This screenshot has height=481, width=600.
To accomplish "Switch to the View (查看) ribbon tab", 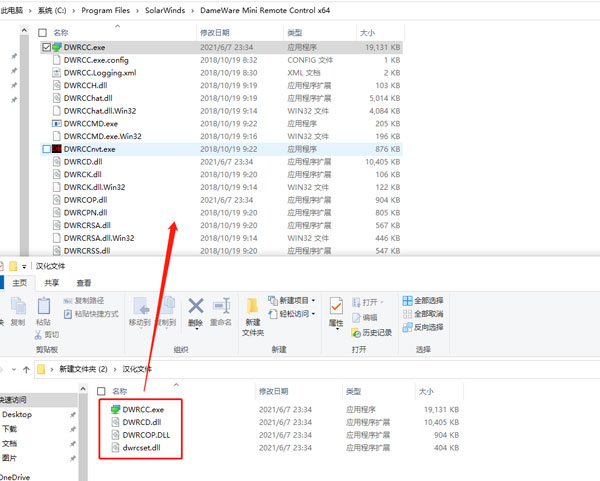I will pyautogui.click(x=84, y=283).
